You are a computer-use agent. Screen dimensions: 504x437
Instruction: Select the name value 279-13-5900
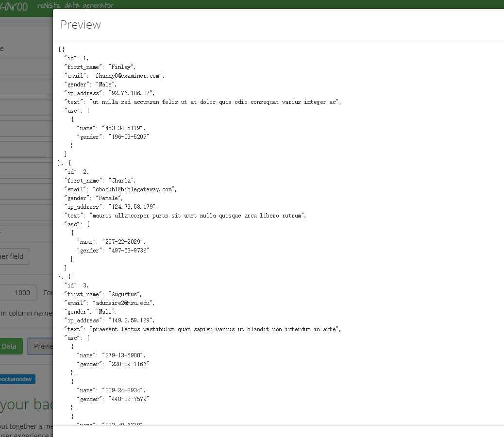[x=123, y=355]
